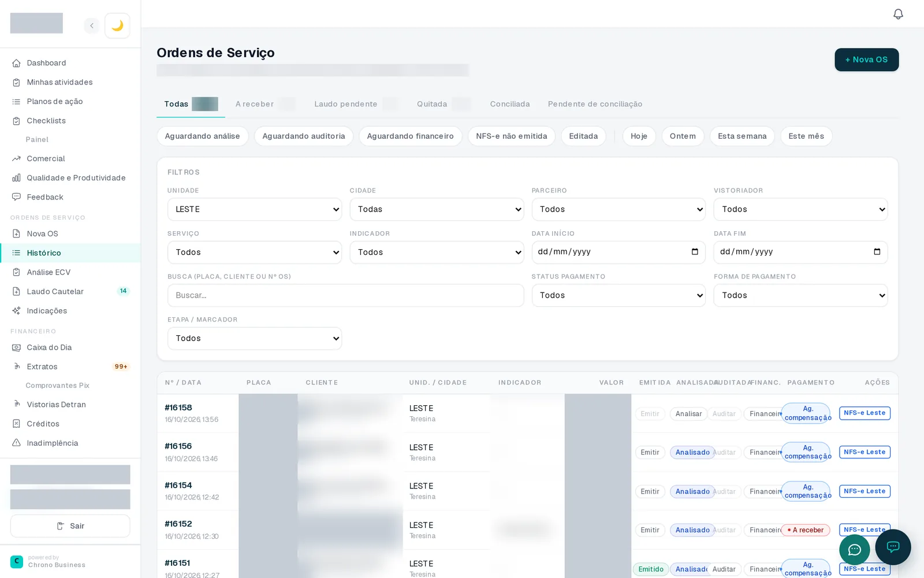The height and width of the screenshot is (578, 924).
Task: Toggle dark mode with the moon icon
Action: click(x=117, y=25)
